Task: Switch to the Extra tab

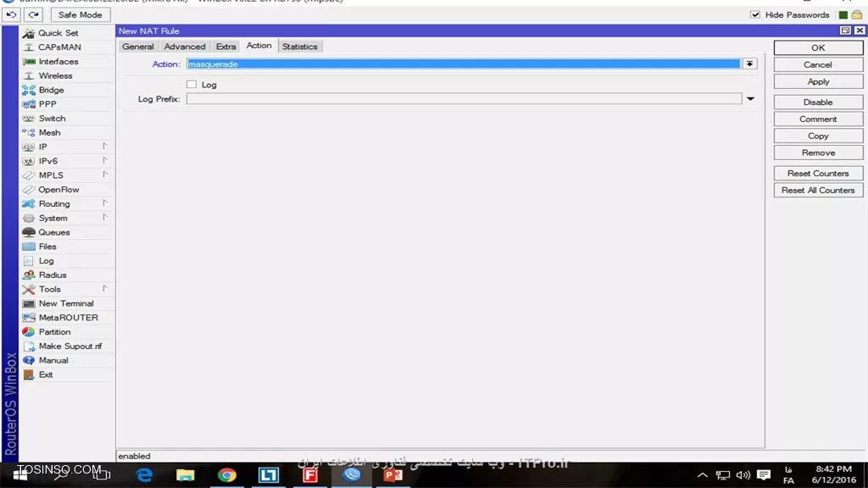Action: click(x=225, y=47)
